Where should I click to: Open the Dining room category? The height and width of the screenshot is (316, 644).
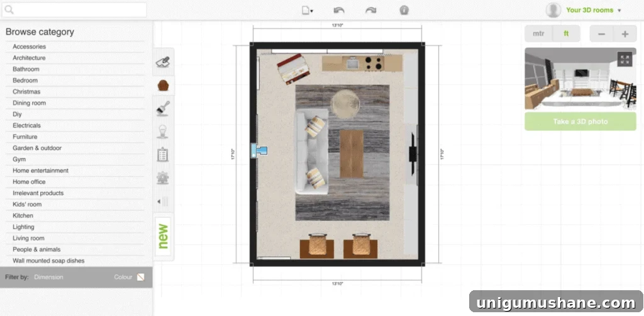tap(29, 103)
